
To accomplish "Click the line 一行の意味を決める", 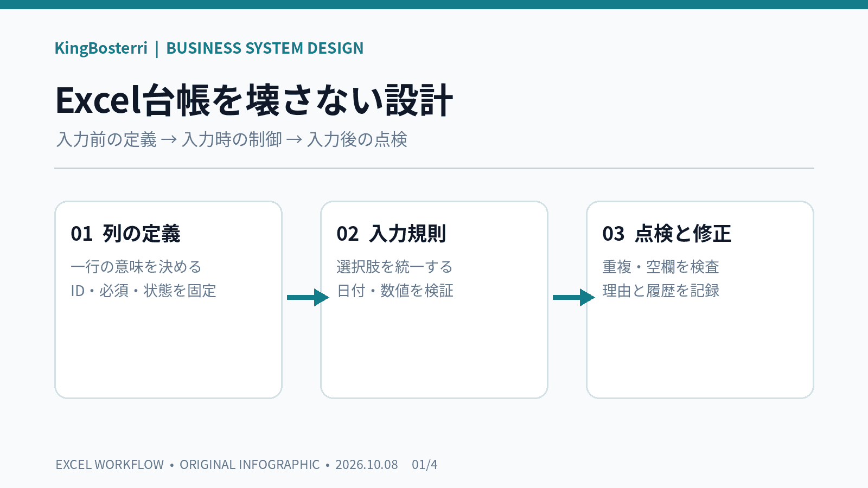I will tap(136, 267).
